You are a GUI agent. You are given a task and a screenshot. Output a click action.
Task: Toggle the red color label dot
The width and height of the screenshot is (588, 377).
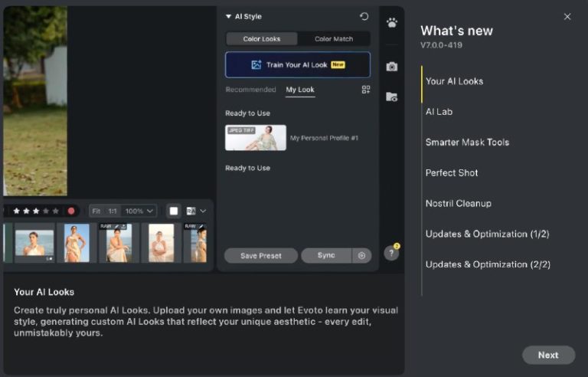tap(71, 211)
